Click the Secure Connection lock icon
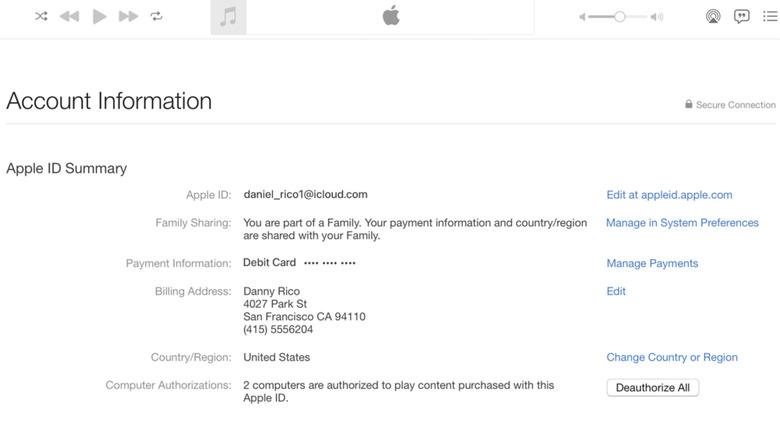The image size is (780, 438). pos(689,104)
